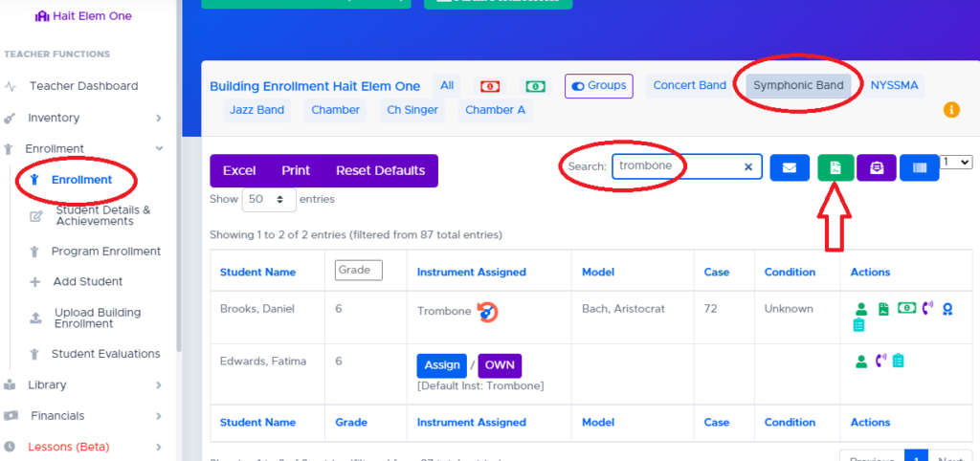The width and height of the screenshot is (980, 461).
Task: Click the Assign button for Edwards, Fatima
Action: (442, 365)
